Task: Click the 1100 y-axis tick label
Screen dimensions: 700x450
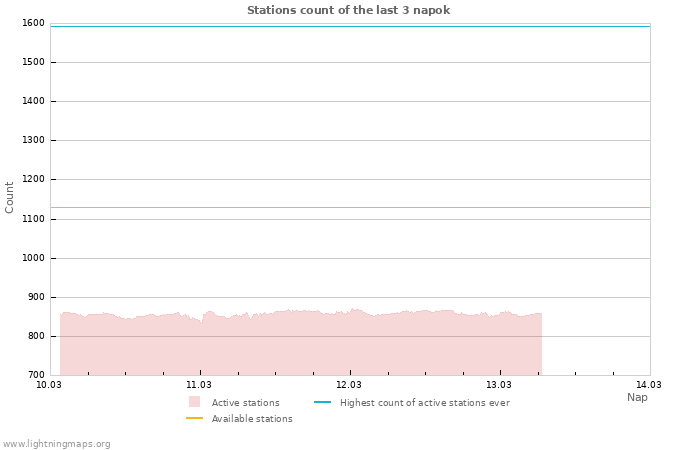Action: pos(33,219)
